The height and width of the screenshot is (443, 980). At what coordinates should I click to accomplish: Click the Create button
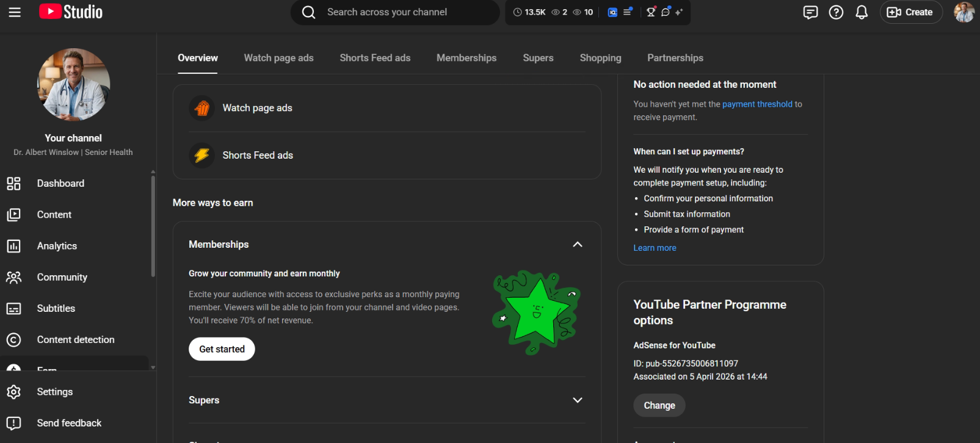(x=911, y=12)
